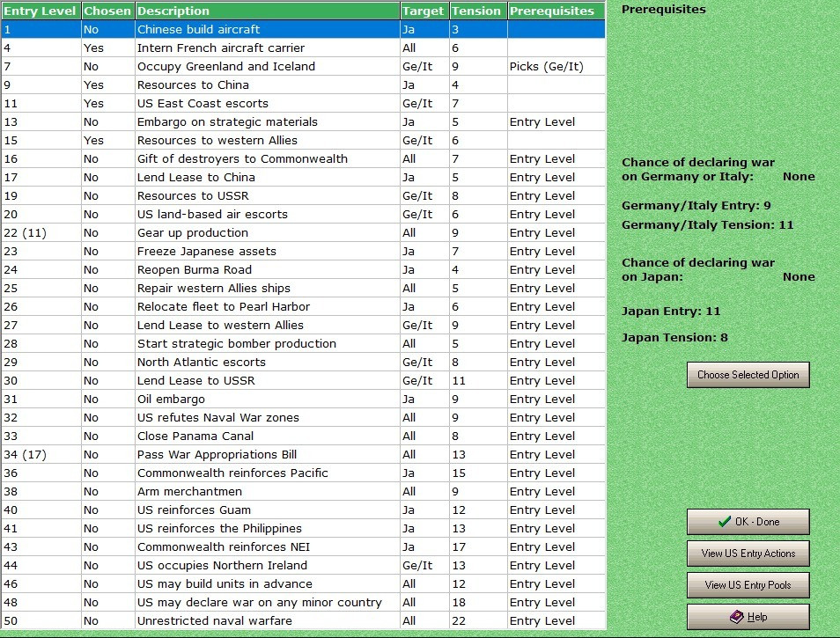Click the Target column header
Image resolution: width=840 pixels, height=638 pixels.
coord(424,11)
